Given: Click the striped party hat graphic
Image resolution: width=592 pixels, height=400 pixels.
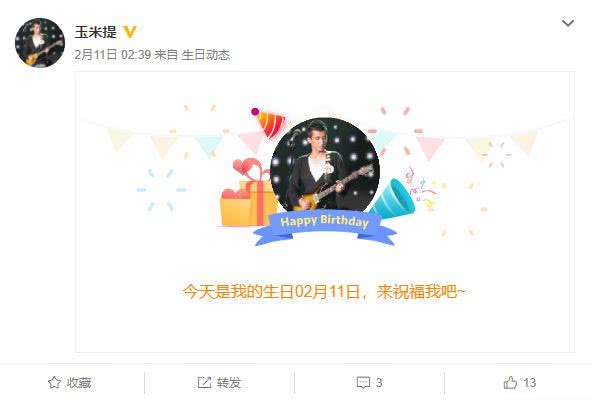Looking at the screenshot, I should coord(268,122).
